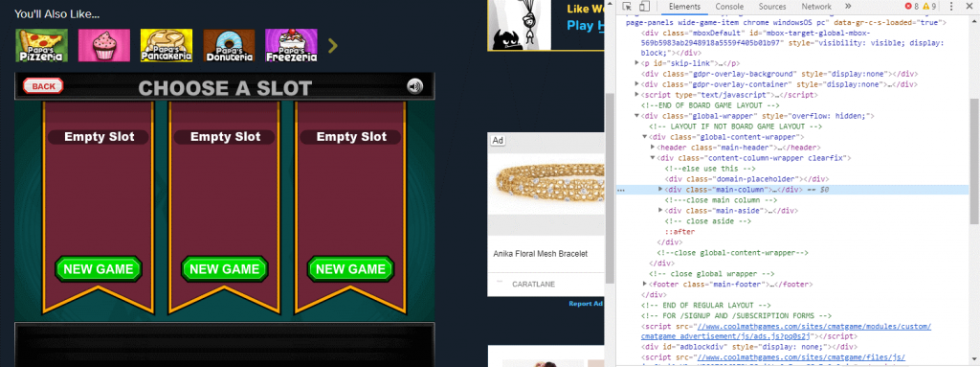Screen dimensions: 980x367
Task: Expand the gdpr-overlay-container div node
Action: (x=637, y=84)
